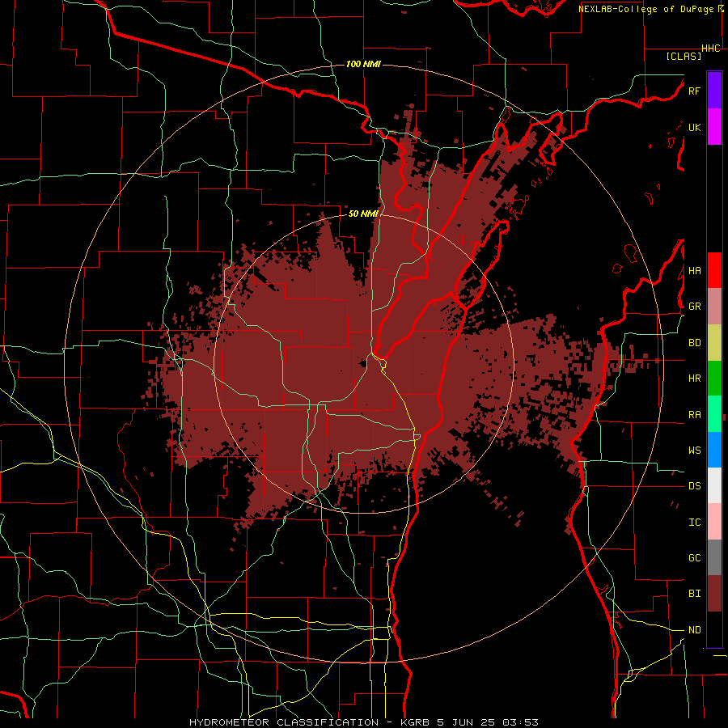The width and height of the screenshot is (728, 728).
Task: Click the GR legend label
Action: click(x=694, y=307)
